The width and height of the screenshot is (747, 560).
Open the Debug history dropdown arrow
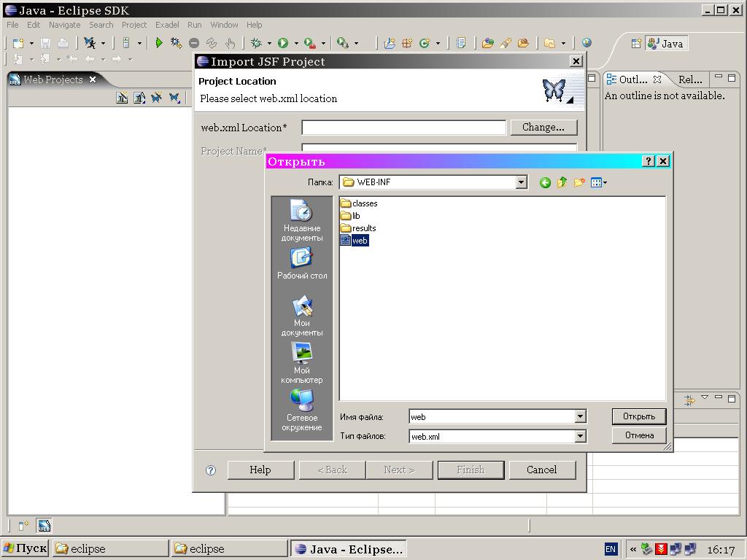tap(268, 43)
